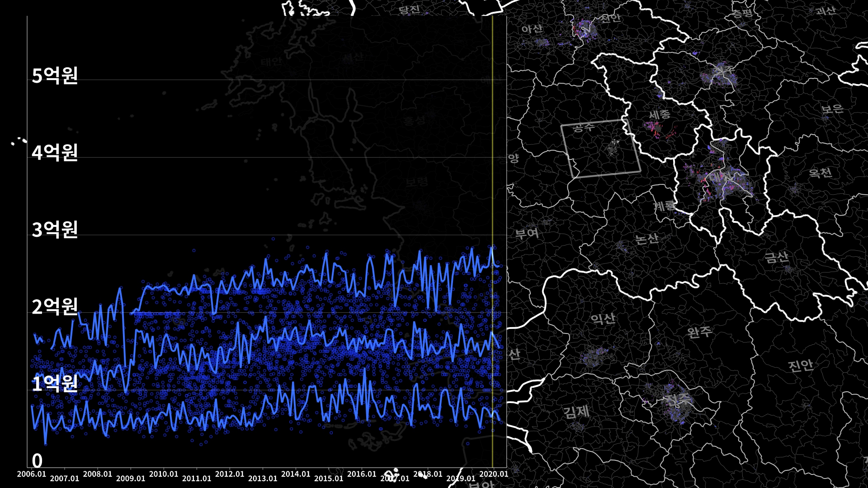Click the 세종 city label on map

pos(660,114)
